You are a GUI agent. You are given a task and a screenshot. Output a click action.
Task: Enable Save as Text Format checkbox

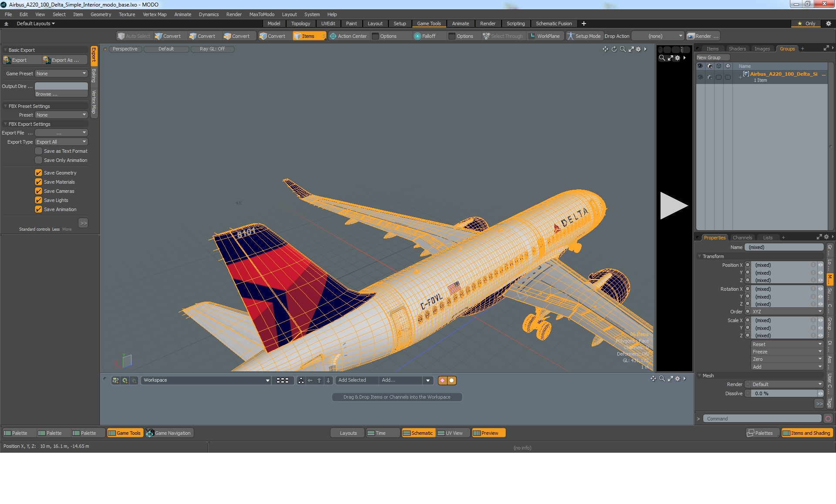[x=39, y=151]
